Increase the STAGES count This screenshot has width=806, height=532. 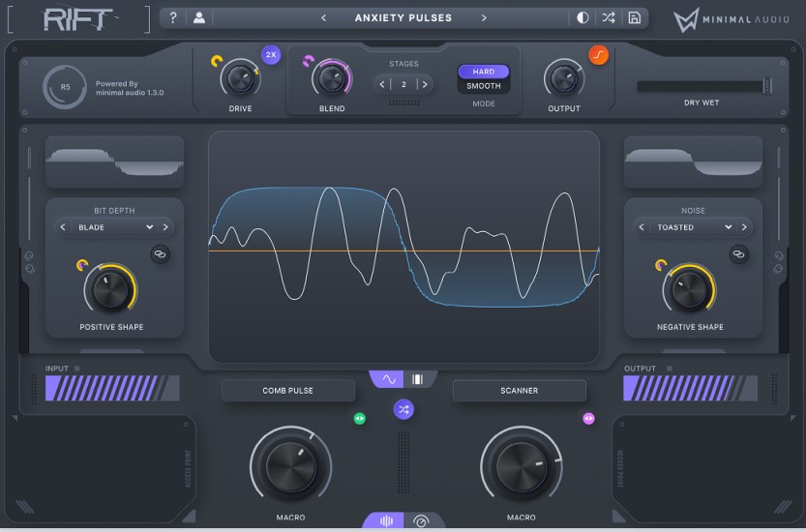point(425,84)
